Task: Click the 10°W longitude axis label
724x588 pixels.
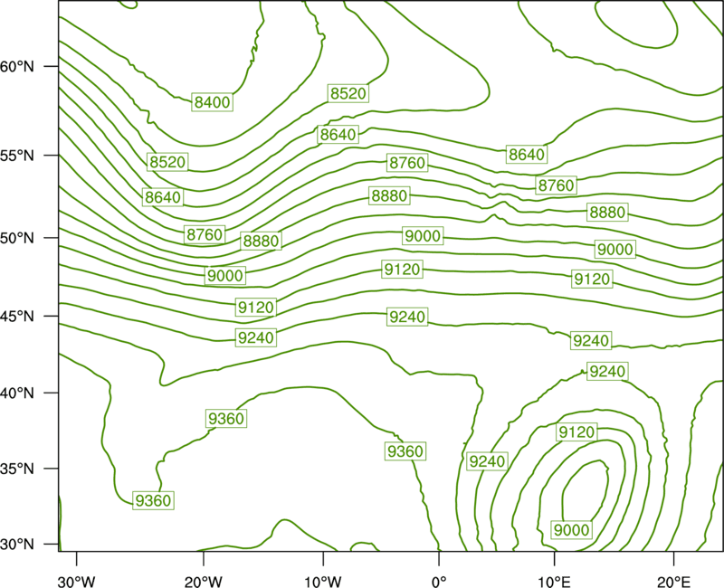Action: point(323,582)
